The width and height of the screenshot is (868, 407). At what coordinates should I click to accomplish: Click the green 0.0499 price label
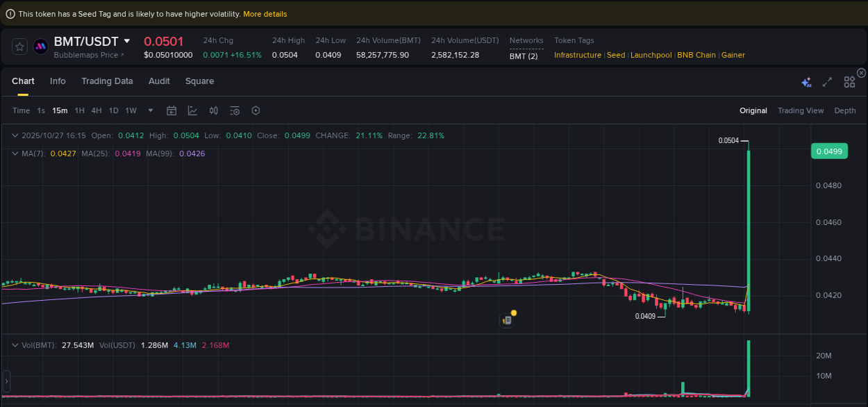click(829, 151)
